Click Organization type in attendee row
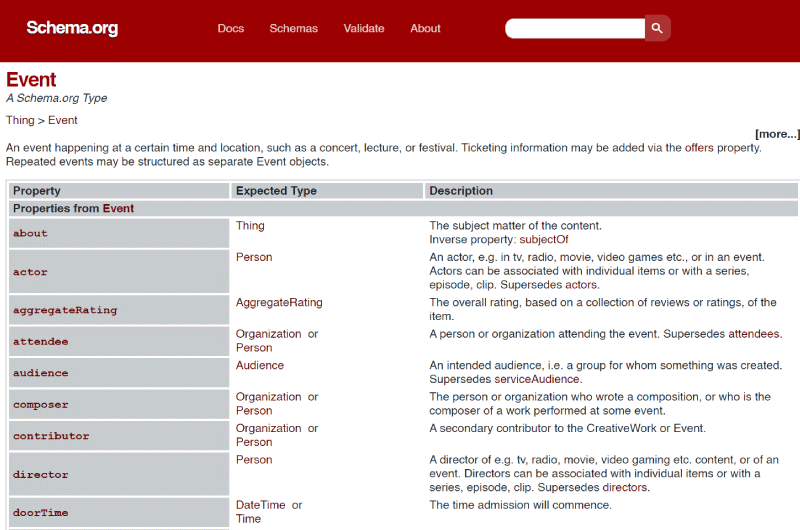Image resolution: width=800 pixels, height=530 pixels. pyautogui.click(x=268, y=334)
